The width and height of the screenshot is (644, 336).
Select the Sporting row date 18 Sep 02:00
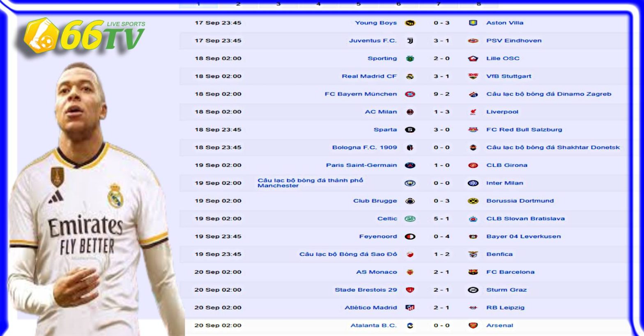click(x=218, y=59)
